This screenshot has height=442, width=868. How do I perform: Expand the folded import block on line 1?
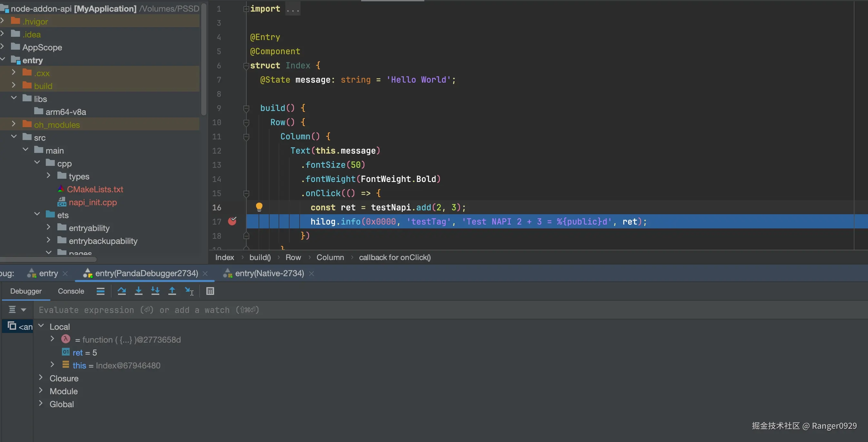(x=246, y=9)
